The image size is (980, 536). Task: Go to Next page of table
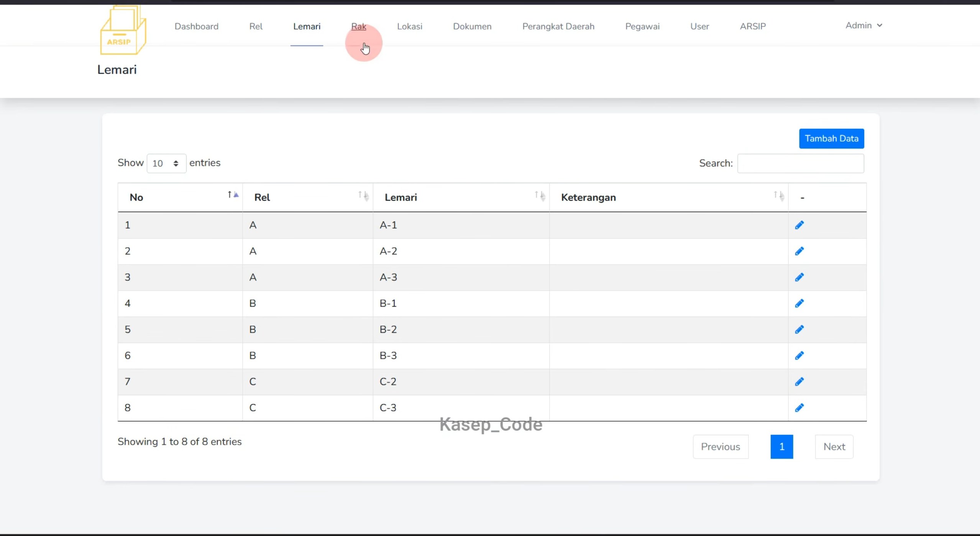[x=834, y=447]
